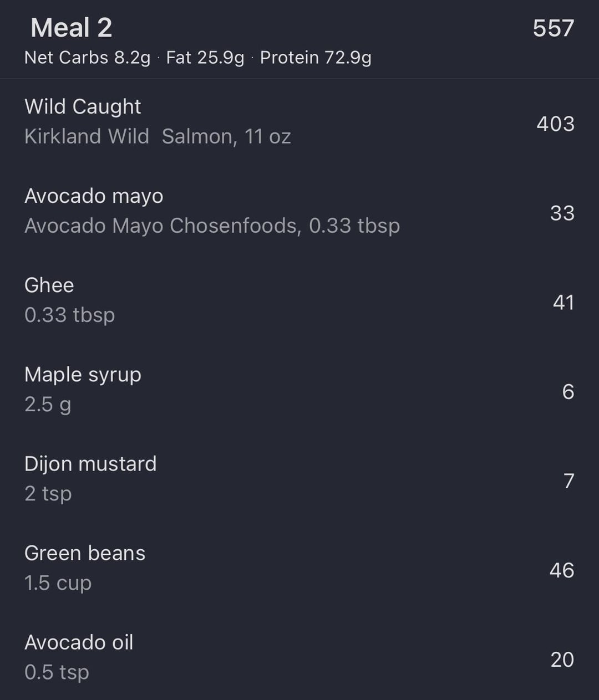Open the Meal 2 total of 557 calories
The width and height of the screenshot is (599, 700).
tap(553, 28)
